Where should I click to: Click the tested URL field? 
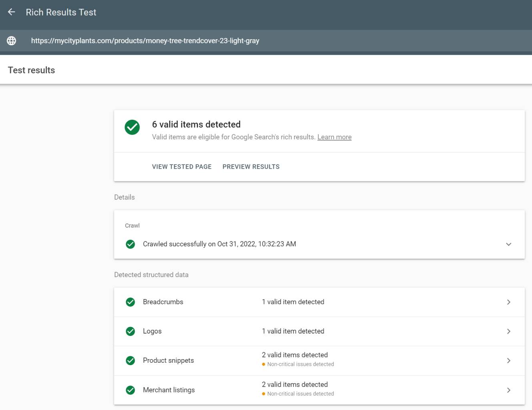(x=266, y=41)
